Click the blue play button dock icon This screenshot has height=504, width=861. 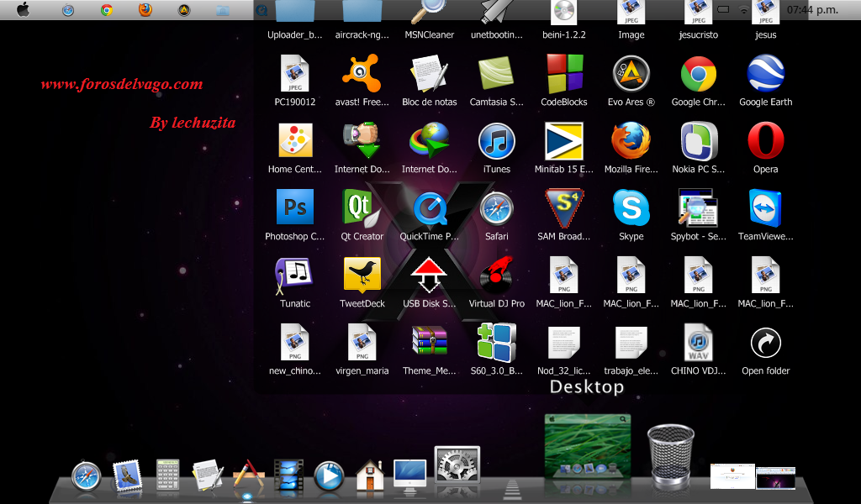tap(329, 476)
